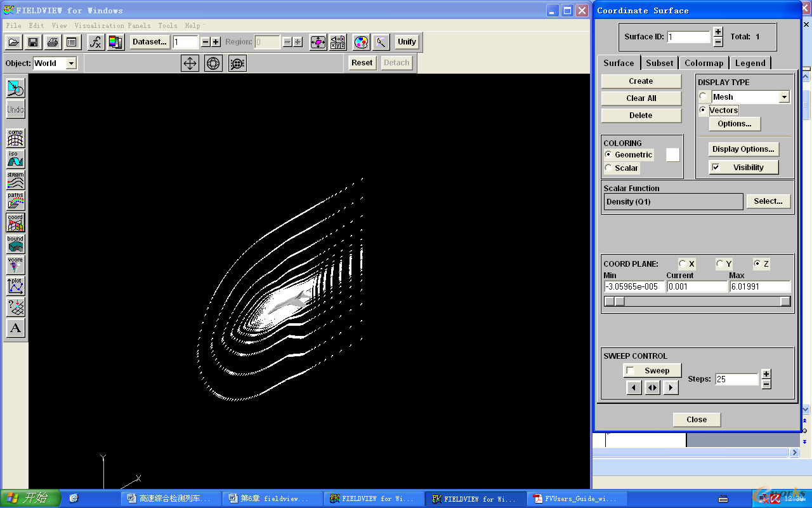This screenshot has width=812, height=508.
Task: Switch to the Colormap tab
Action: (x=704, y=63)
